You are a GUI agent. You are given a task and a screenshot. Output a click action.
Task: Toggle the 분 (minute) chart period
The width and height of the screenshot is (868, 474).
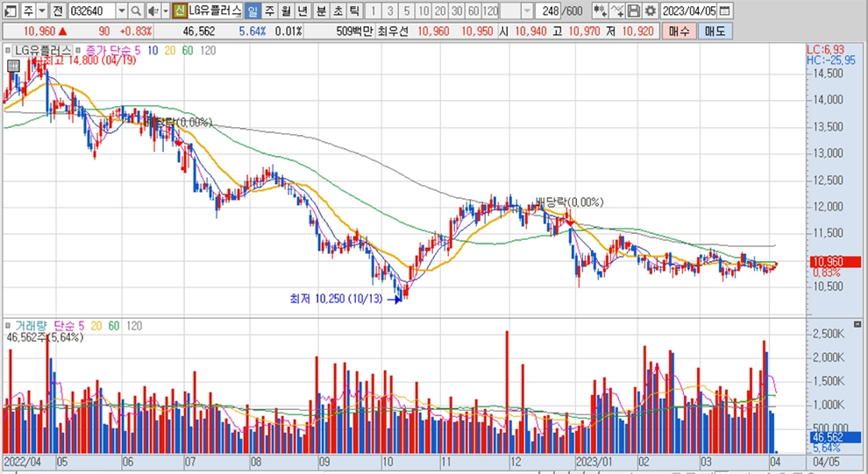pyautogui.click(x=320, y=11)
